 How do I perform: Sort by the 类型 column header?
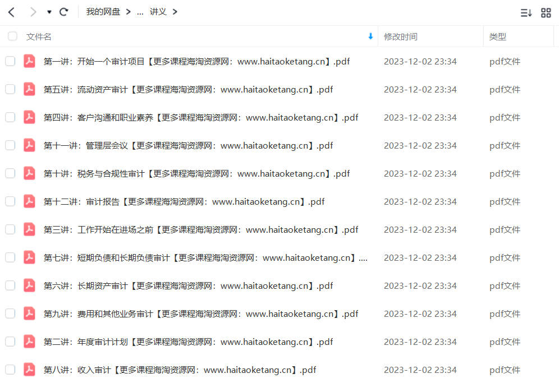tap(498, 36)
